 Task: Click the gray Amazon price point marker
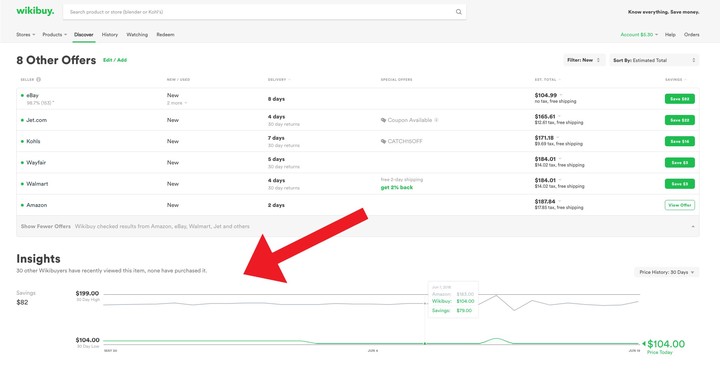click(x=425, y=304)
